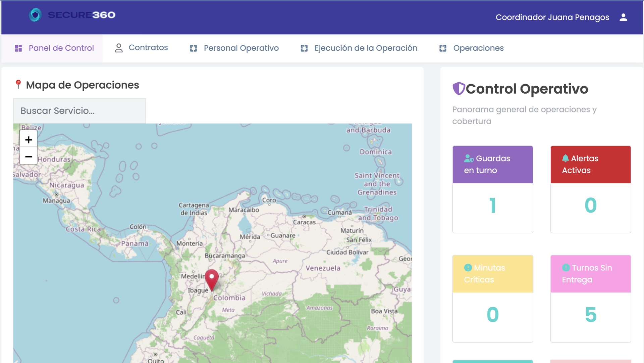Click the alert icon in Turnos Sin Entrega

[x=566, y=268]
